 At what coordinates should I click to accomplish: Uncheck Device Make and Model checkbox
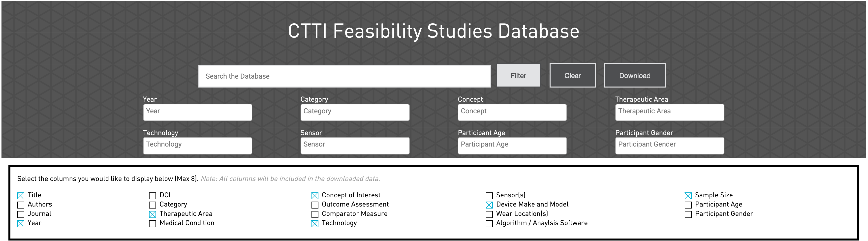pyautogui.click(x=489, y=205)
